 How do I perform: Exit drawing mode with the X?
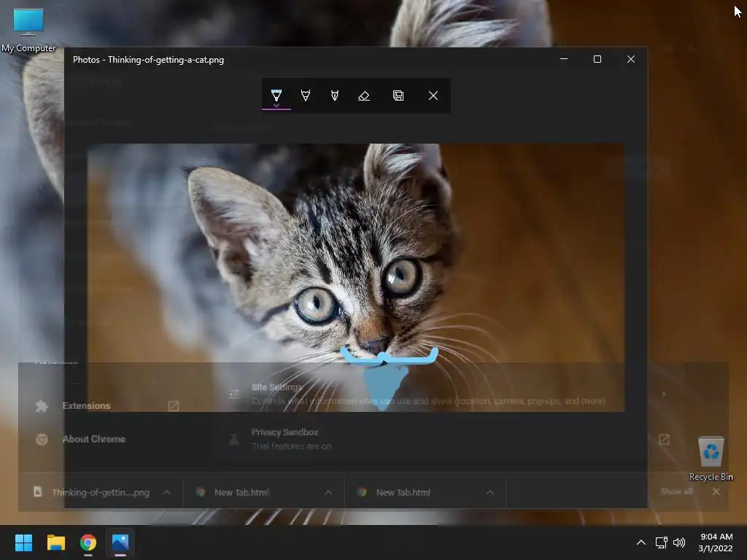(433, 96)
